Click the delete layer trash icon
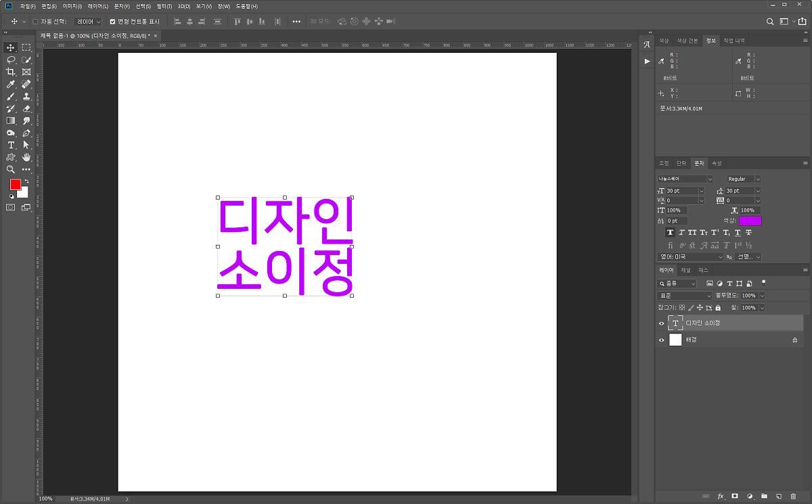This screenshot has width=812, height=504. pyautogui.click(x=793, y=497)
